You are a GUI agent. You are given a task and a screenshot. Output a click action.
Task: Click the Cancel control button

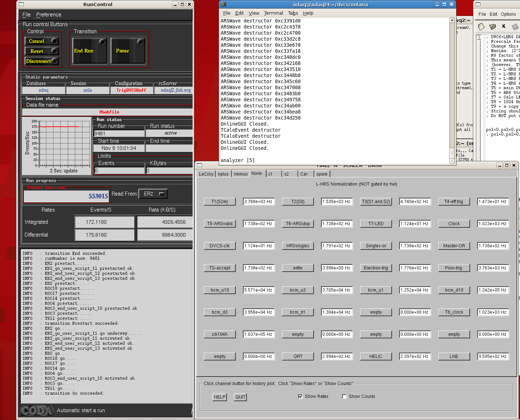point(41,41)
